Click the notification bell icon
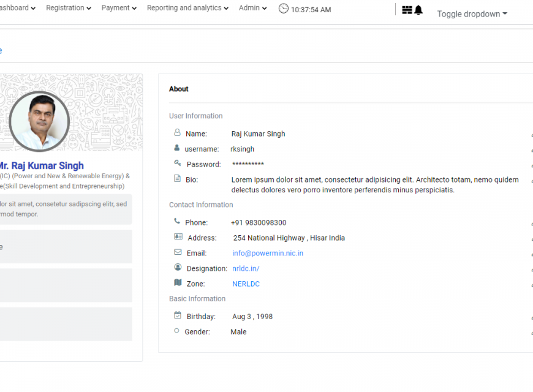This screenshot has width=533, height=392. click(418, 10)
